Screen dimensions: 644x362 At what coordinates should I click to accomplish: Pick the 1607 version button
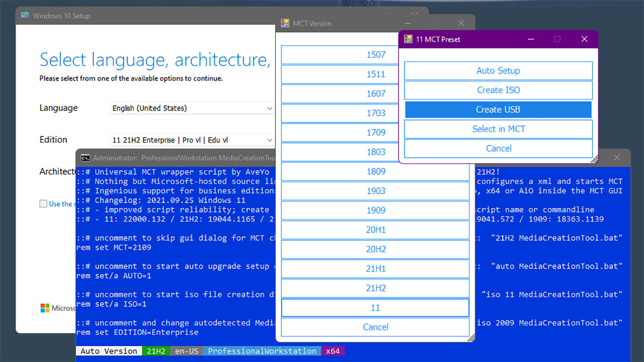[375, 94]
